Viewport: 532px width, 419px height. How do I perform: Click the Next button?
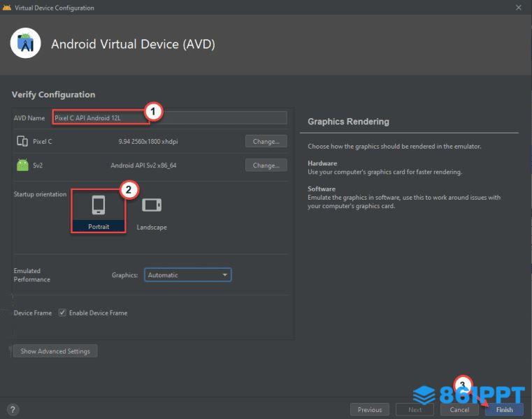tap(415, 409)
